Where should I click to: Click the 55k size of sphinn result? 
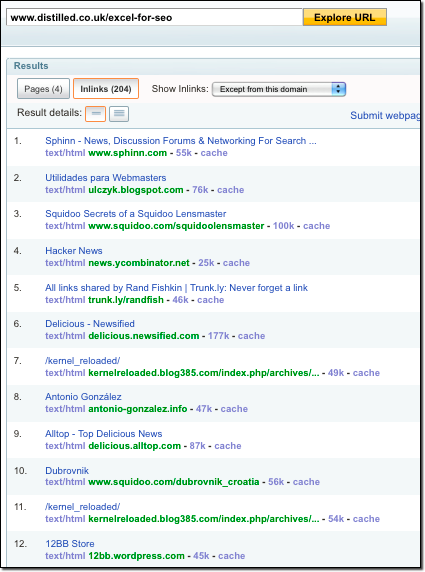point(183,153)
